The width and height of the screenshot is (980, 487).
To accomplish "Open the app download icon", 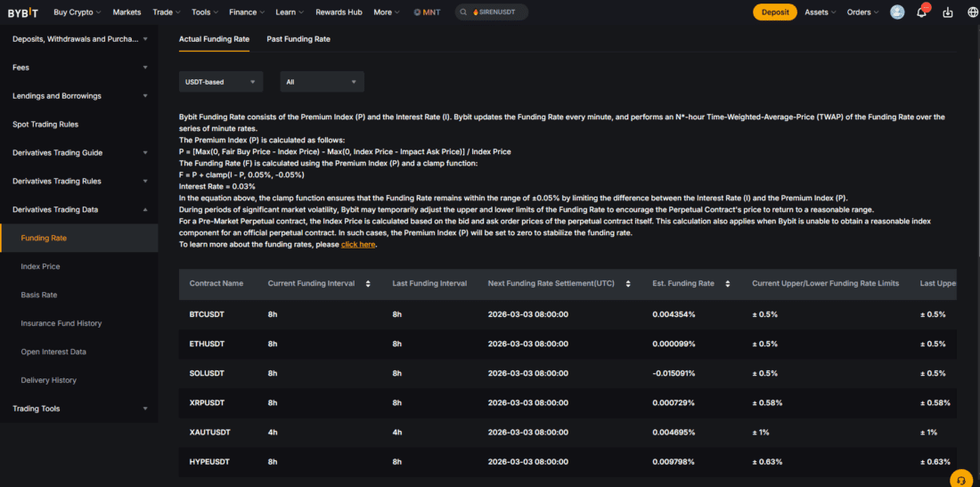I will pos(947,12).
